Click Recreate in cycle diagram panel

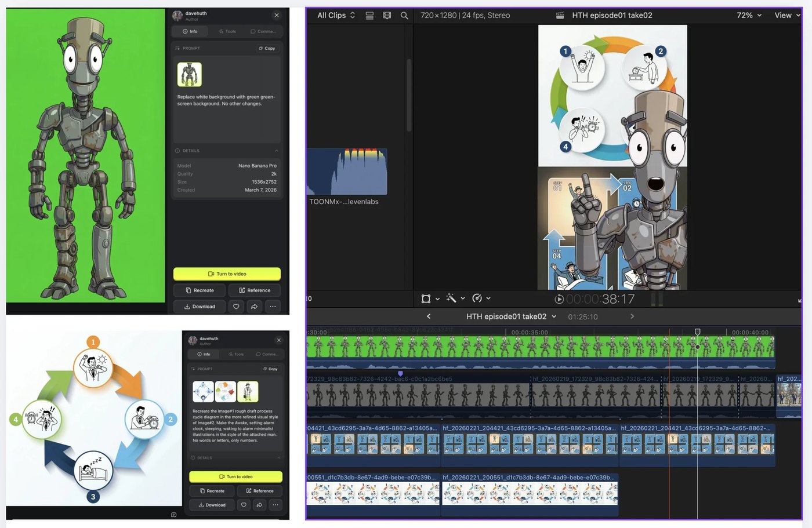point(212,491)
